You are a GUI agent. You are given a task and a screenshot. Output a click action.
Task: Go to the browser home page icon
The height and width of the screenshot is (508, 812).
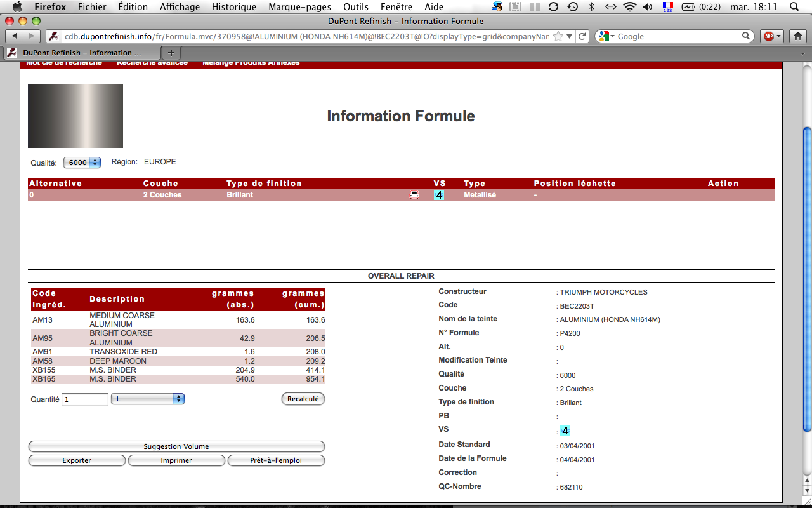click(797, 36)
